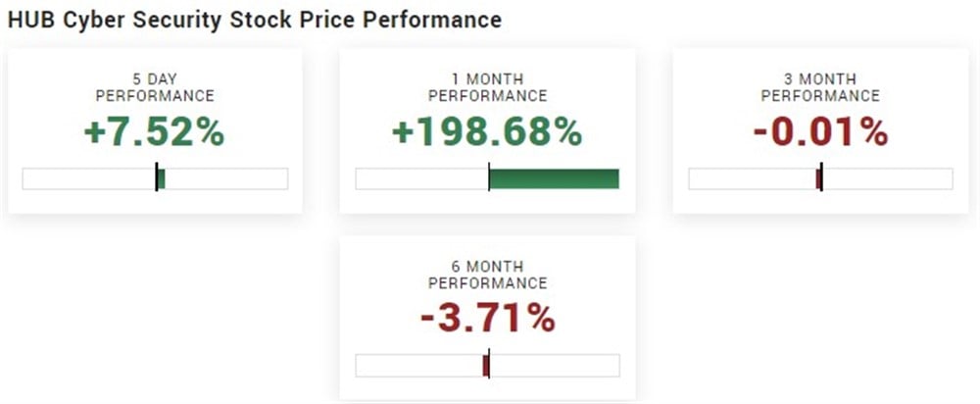Click the large green fill on 1 month bar

click(x=554, y=178)
